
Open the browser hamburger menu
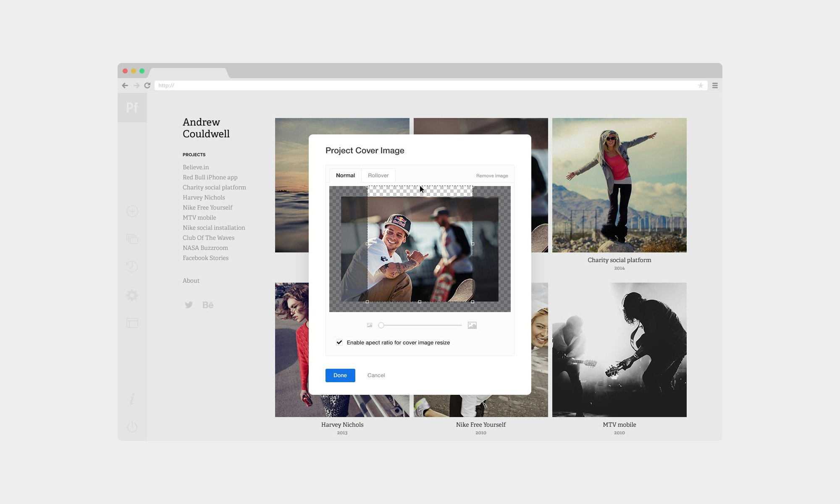coord(715,86)
